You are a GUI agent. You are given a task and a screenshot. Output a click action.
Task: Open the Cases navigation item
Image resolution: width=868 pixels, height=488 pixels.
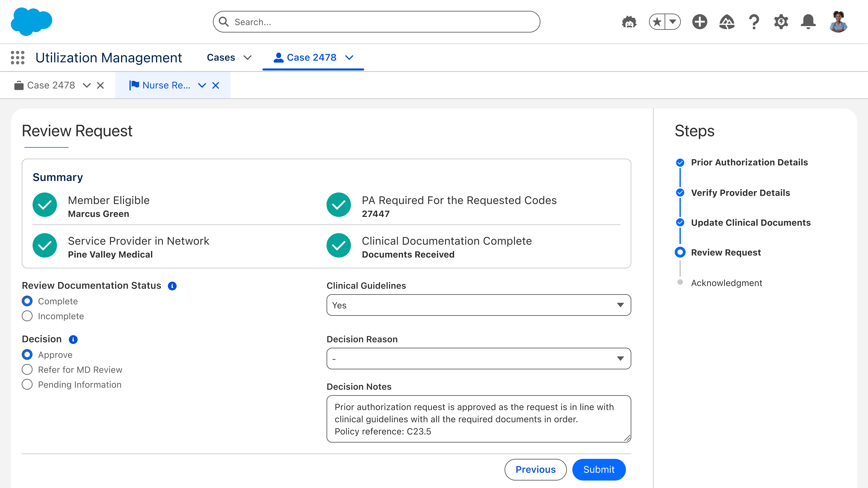(x=221, y=58)
